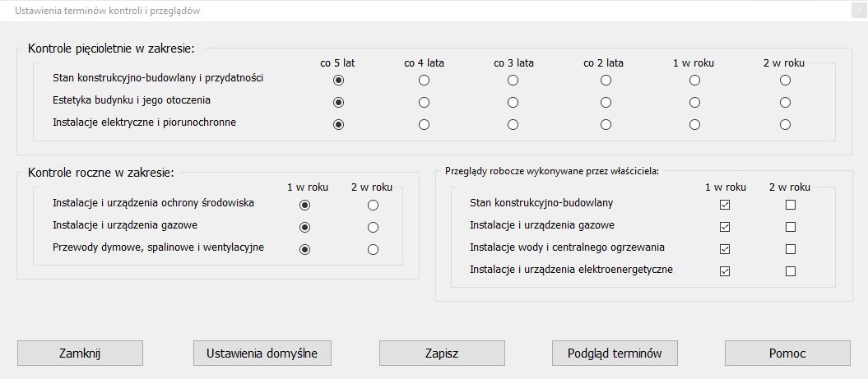Open help via Pomoc button
The width and height of the screenshot is (868, 379).
pos(787,354)
